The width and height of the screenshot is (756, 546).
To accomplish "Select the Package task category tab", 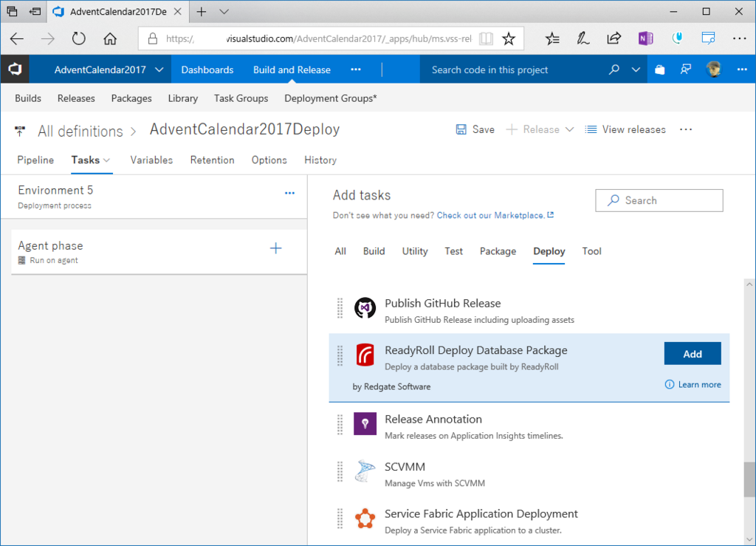I will point(498,251).
